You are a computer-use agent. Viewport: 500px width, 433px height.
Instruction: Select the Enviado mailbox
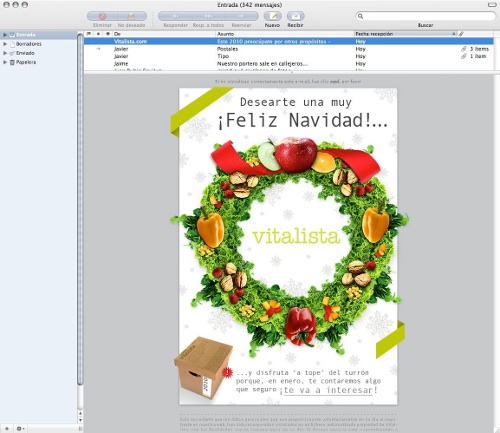pyautogui.click(x=39, y=53)
